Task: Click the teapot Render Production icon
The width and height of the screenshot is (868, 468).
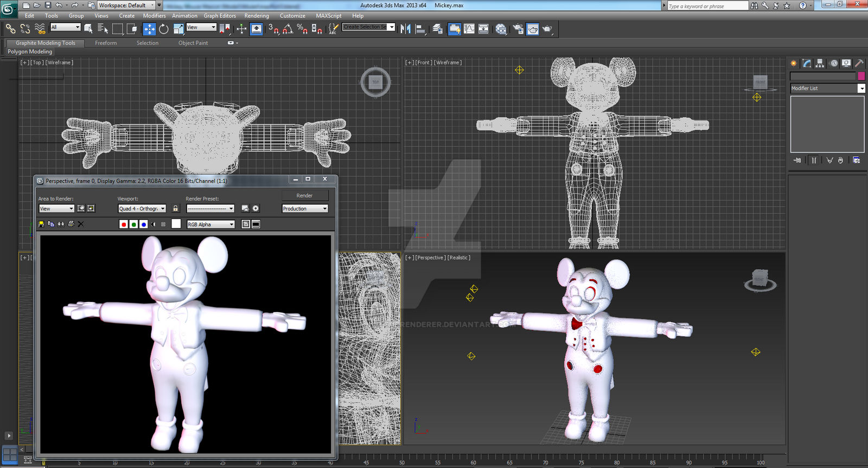Action: click(547, 29)
